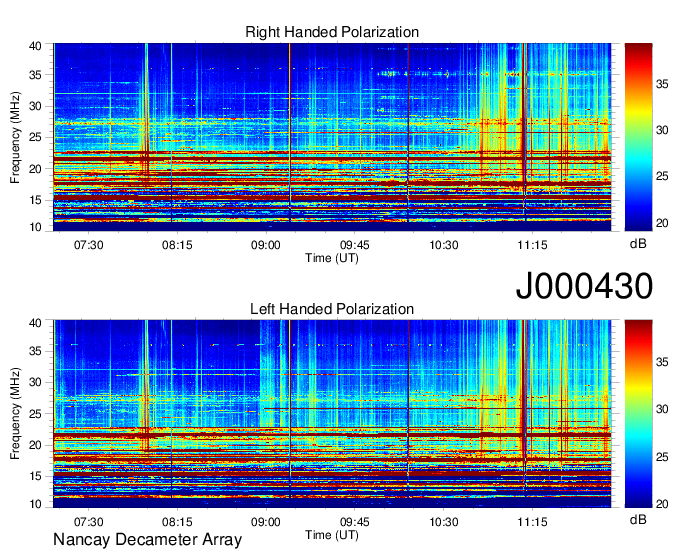Click the 15 MHz tick on lower plot
This screenshot has width=680, height=552.
(35, 477)
